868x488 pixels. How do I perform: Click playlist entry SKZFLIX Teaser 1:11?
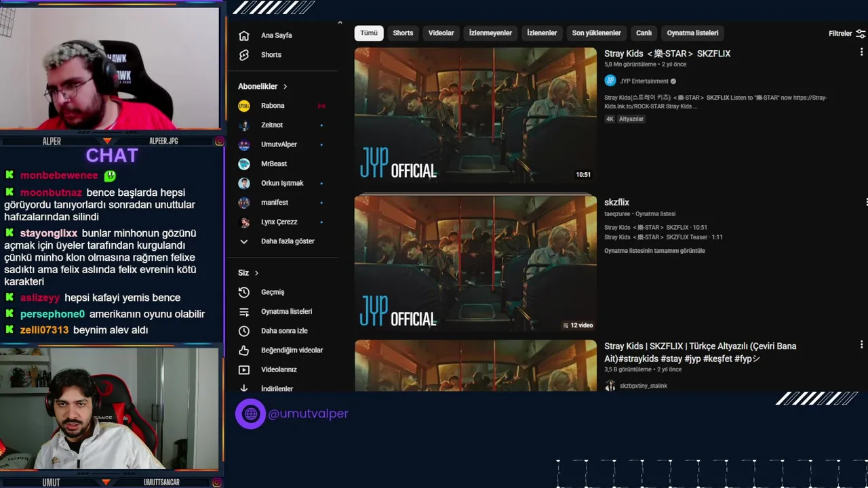663,237
